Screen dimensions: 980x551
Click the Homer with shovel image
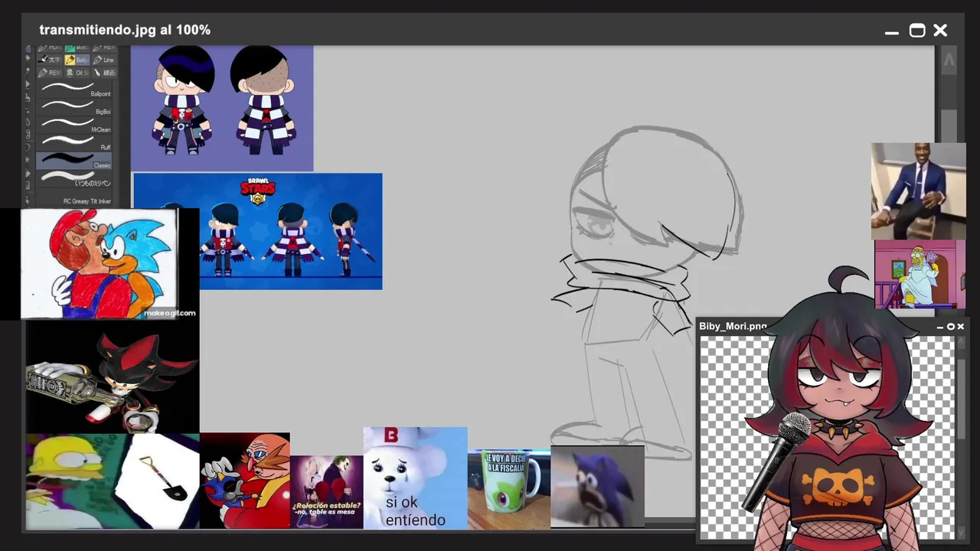tap(113, 481)
